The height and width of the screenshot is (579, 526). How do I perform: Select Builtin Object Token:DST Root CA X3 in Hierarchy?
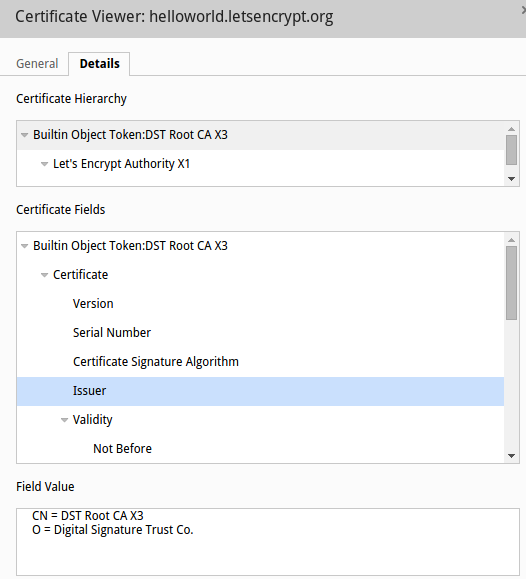260,135
